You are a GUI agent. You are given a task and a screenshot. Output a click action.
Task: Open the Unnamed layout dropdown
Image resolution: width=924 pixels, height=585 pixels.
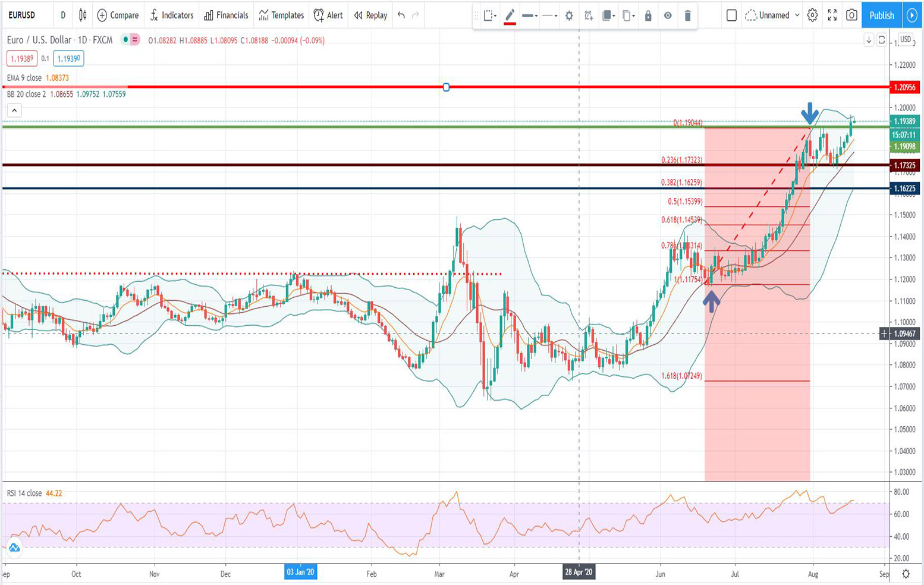coord(773,15)
